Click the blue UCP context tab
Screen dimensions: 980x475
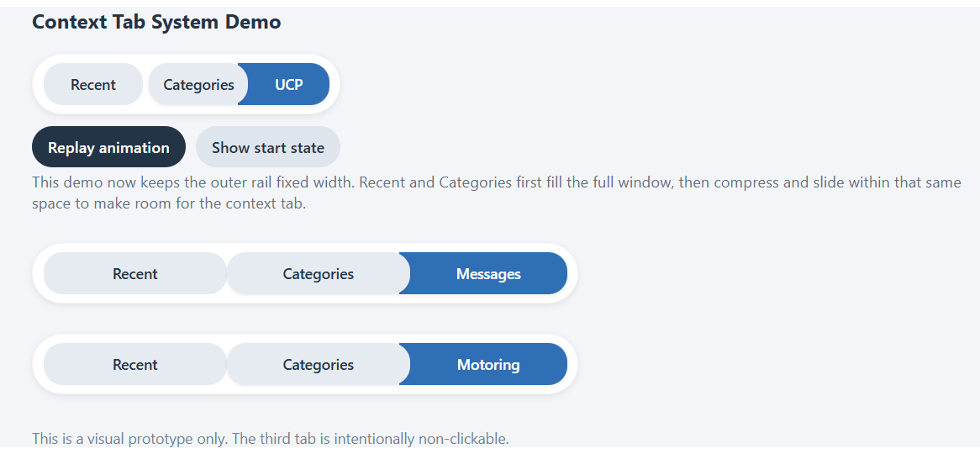point(288,85)
